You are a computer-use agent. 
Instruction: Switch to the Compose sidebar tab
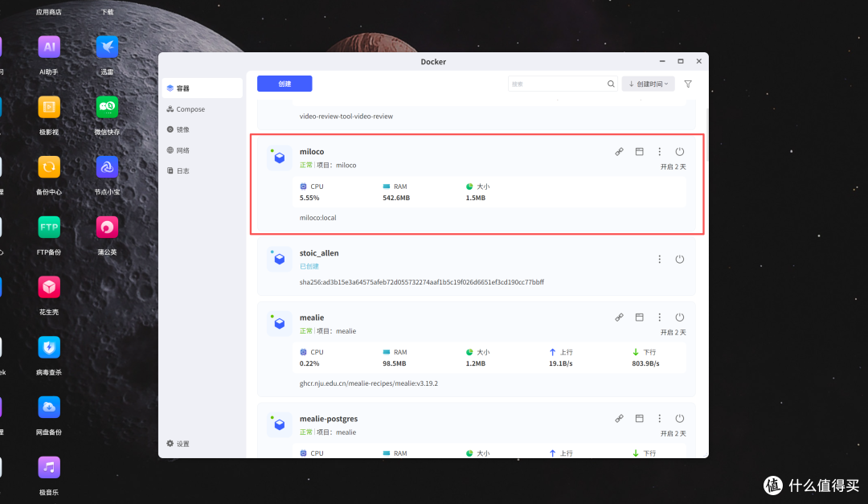[203, 109]
